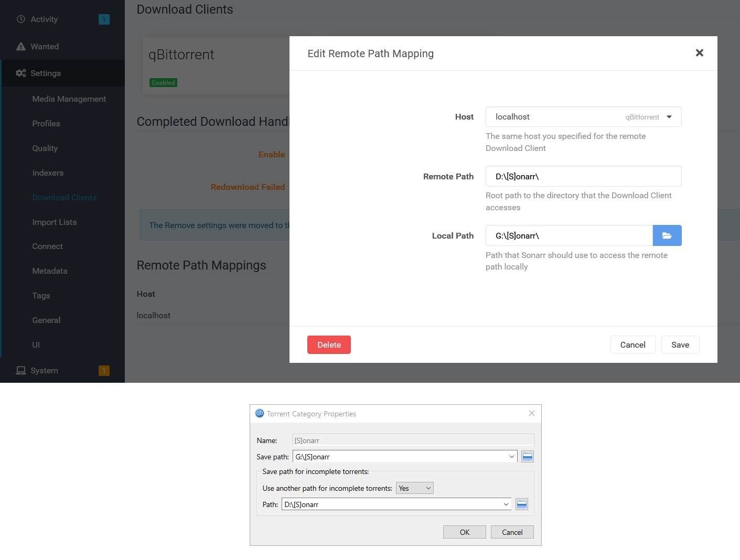Click the Enabled status label
The width and height of the screenshot is (740, 560).
tap(164, 83)
